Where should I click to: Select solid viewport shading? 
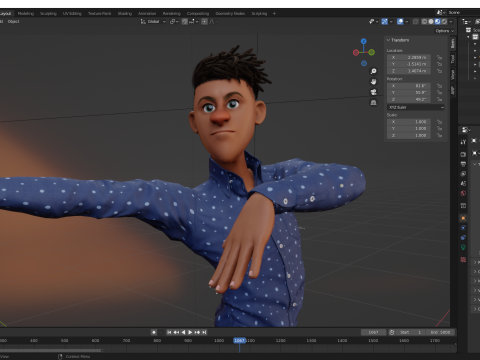pos(431,22)
